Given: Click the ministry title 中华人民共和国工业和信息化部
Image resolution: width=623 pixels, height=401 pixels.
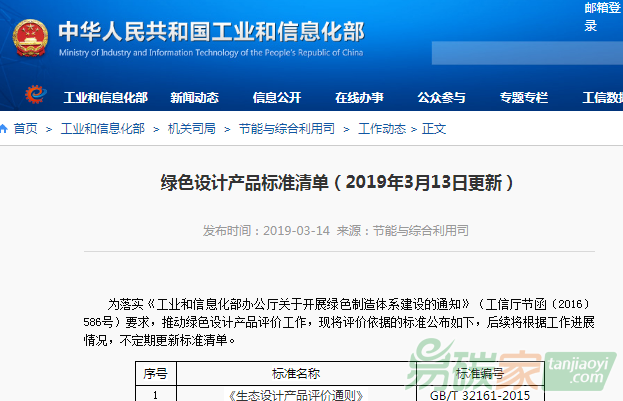Looking at the screenshot, I should pyautogui.click(x=211, y=32).
